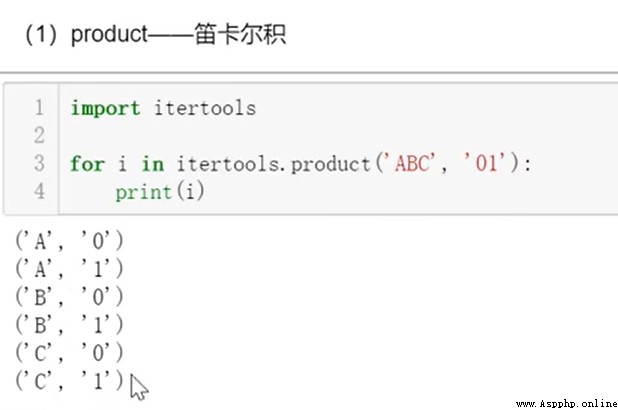Select empty line number 2 in the gutter
This screenshot has width=618, height=410.
coord(39,135)
